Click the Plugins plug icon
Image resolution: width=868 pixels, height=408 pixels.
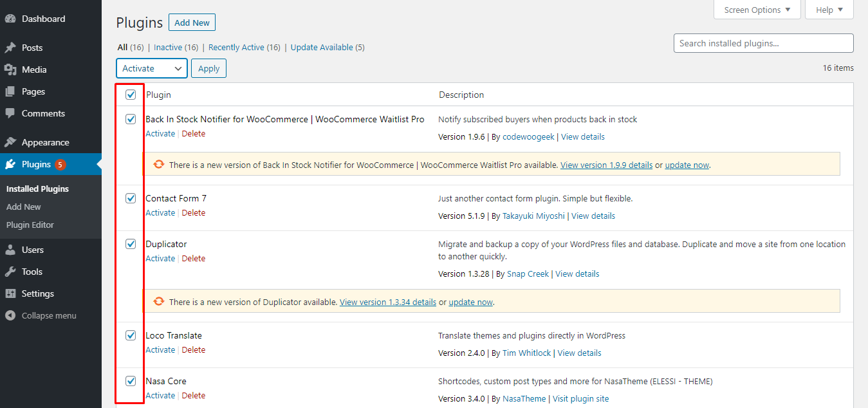pos(10,164)
